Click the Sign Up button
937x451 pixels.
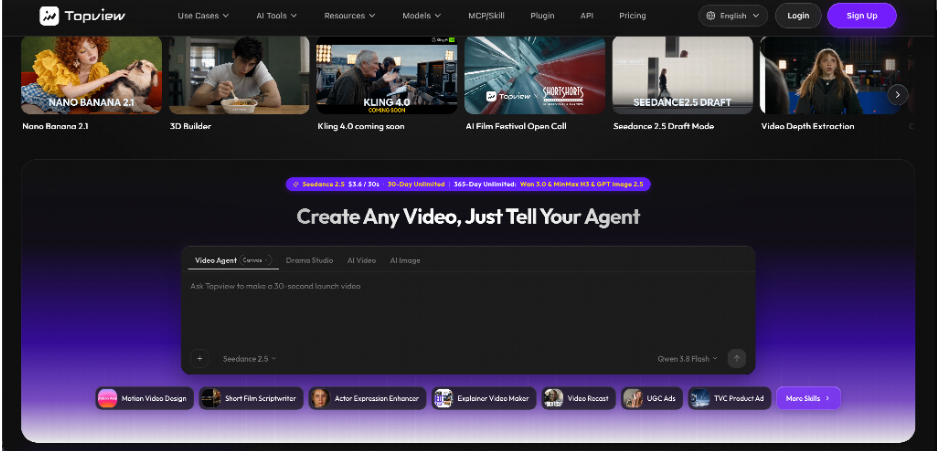pyautogui.click(x=862, y=16)
